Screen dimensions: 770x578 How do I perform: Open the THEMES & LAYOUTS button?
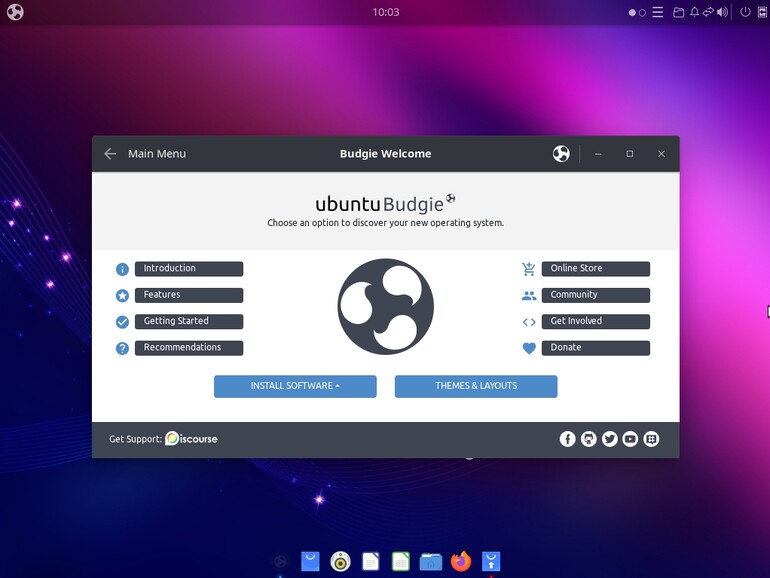(x=476, y=386)
